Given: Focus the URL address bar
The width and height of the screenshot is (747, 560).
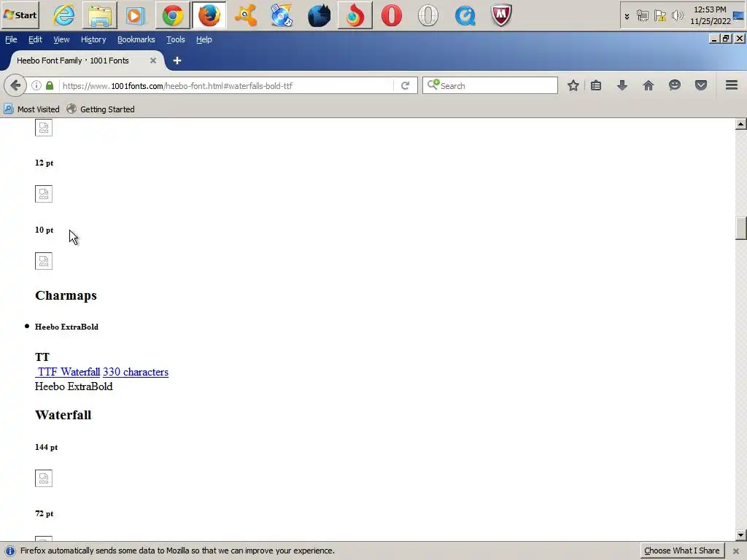Looking at the screenshot, I should pyautogui.click(x=227, y=86).
